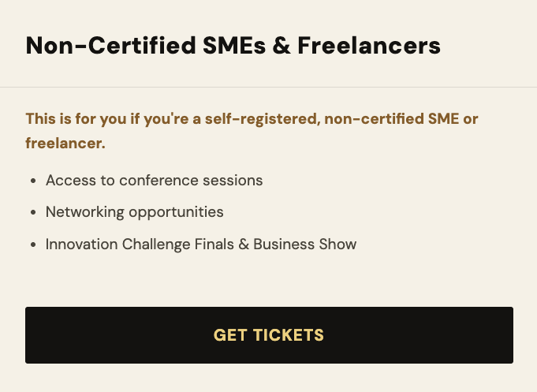Select the Non-Certified SMEs & Freelancers heading
The image size is (537, 392).
(x=233, y=46)
